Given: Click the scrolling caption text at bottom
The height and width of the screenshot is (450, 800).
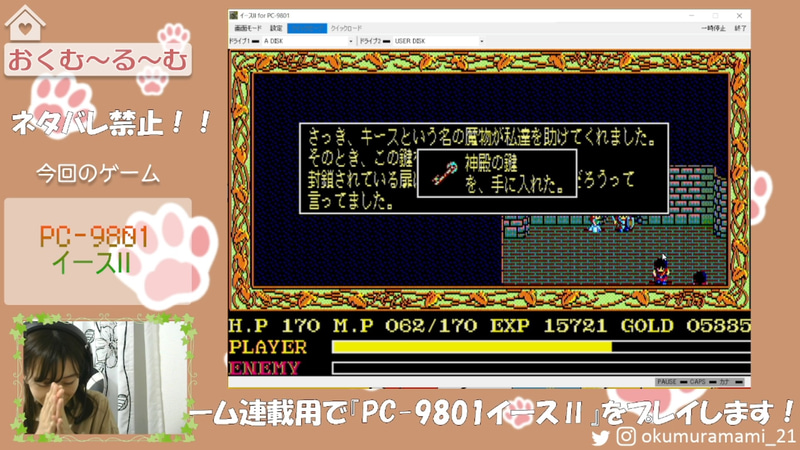Looking at the screenshot, I should coord(490,413).
